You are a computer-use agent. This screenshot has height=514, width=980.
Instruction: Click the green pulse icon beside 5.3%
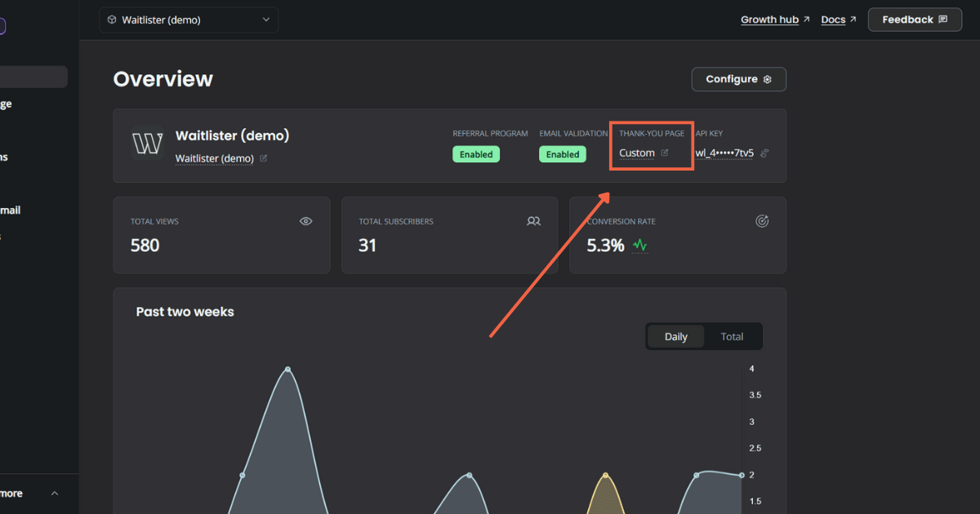pyautogui.click(x=639, y=245)
